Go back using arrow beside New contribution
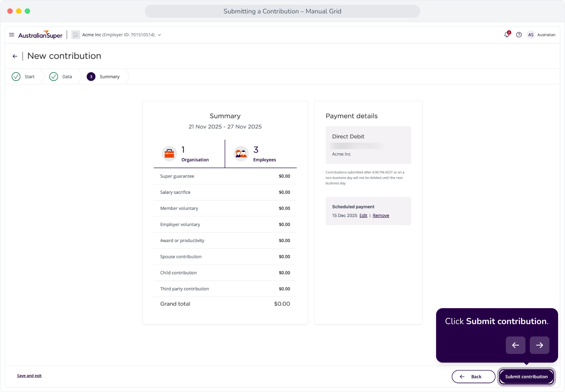 15,56
